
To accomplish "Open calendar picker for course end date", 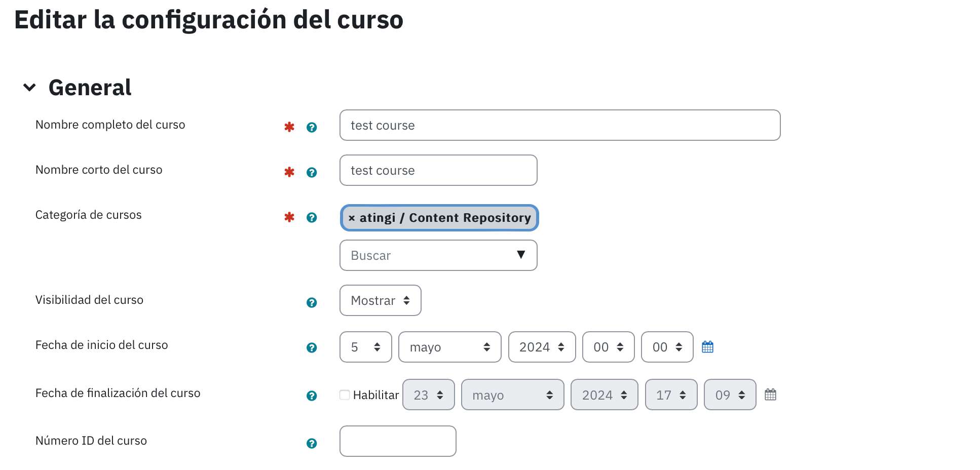I will coord(770,395).
